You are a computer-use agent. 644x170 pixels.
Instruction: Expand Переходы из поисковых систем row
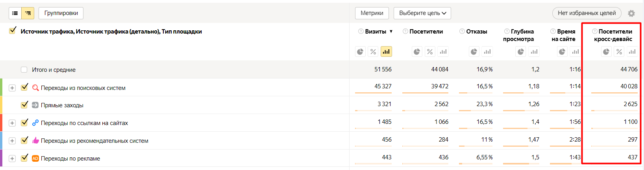(x=12, y=88)
